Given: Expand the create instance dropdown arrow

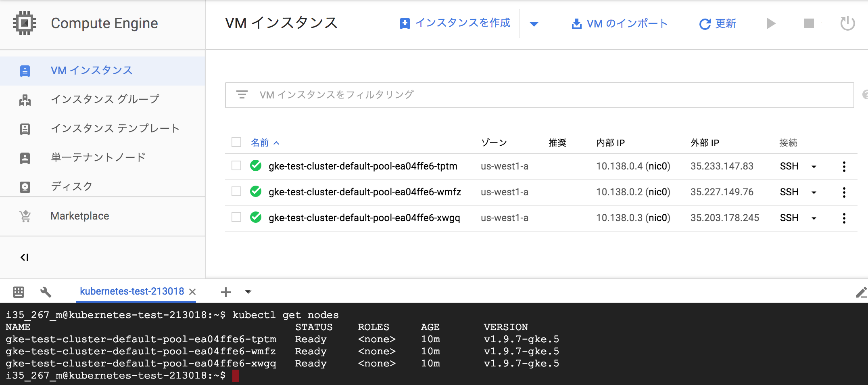Looking at the screenshot, I should point(534,24).
